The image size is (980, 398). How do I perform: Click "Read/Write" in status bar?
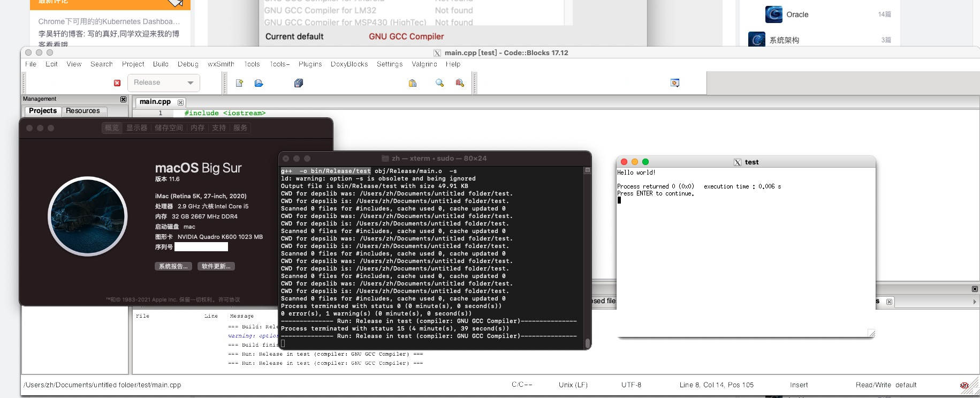point(873,385)
